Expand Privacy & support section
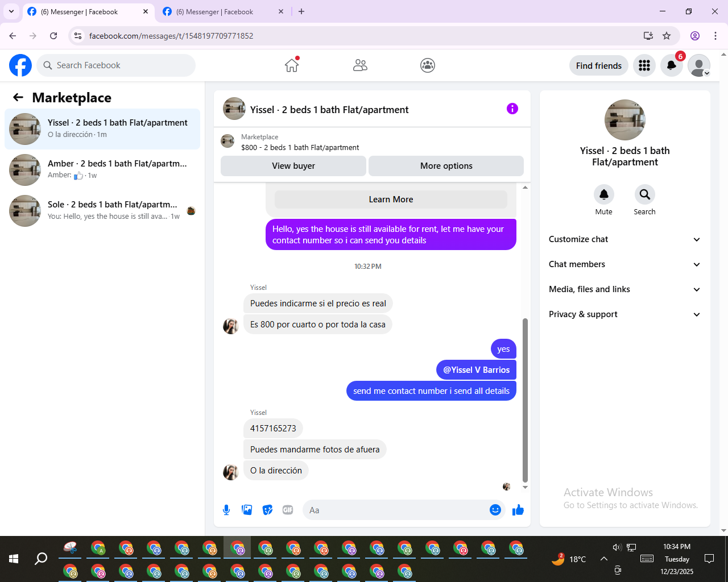The image size is (728, 582). click(625, 314)
